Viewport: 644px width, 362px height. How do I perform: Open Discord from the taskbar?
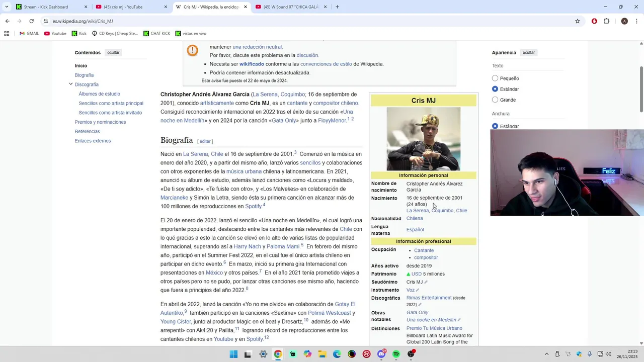381,354
